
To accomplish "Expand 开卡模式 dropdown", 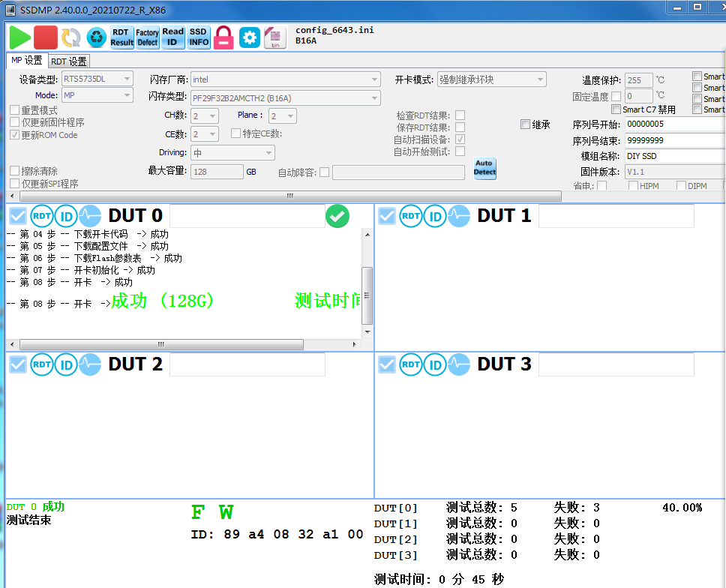I will [492, 79].
